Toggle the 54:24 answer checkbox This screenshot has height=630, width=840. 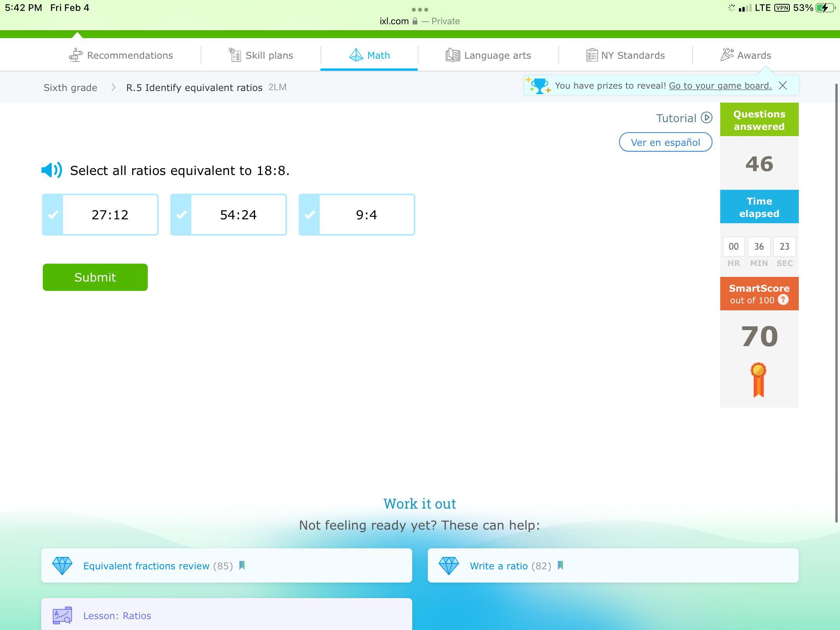tap(181, 215)
